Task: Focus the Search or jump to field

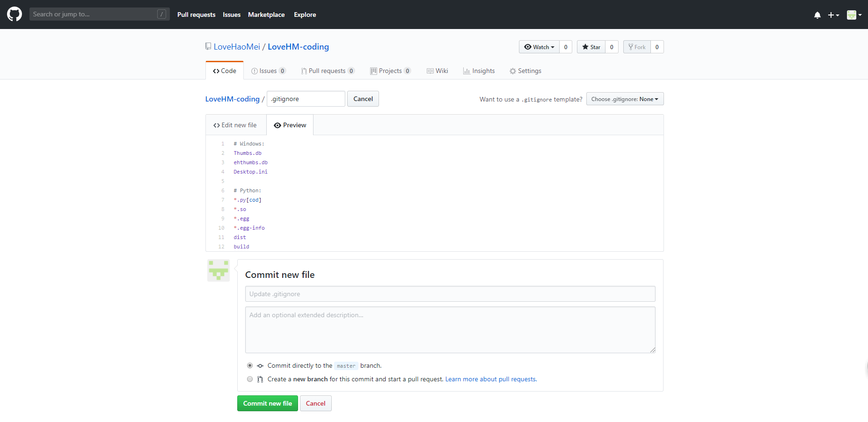Action: coord(99,14)
